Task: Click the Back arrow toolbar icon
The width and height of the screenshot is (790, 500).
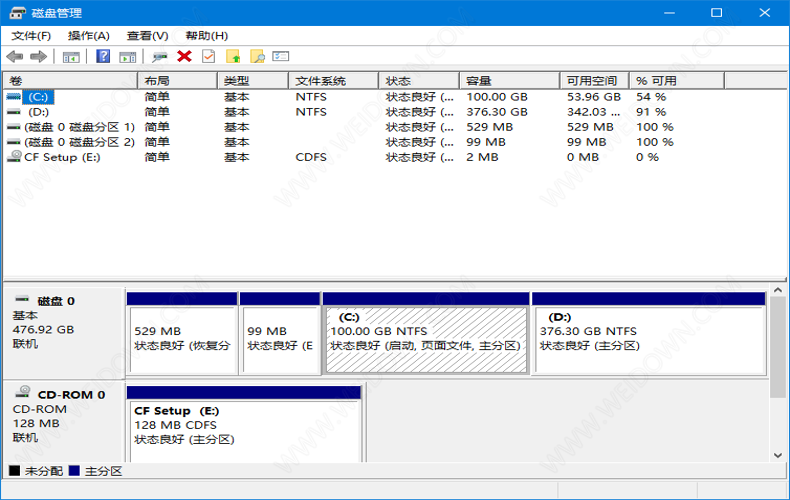Action: click(15, 57)
